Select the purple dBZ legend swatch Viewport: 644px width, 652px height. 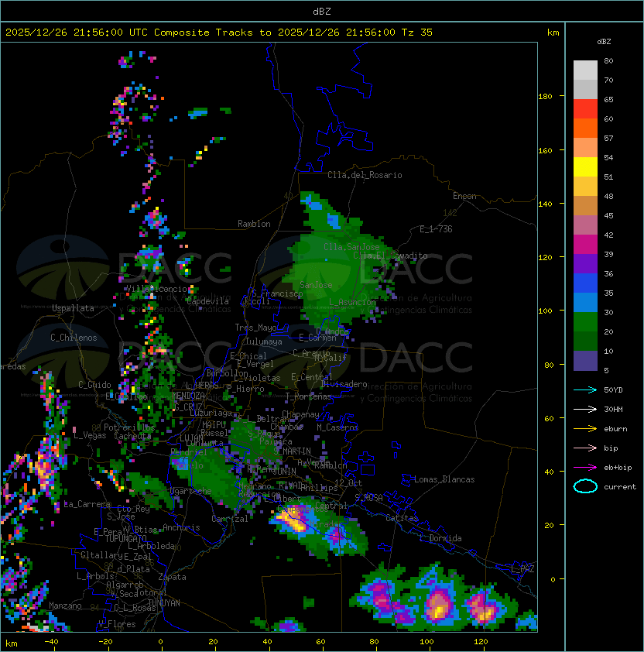585,263
